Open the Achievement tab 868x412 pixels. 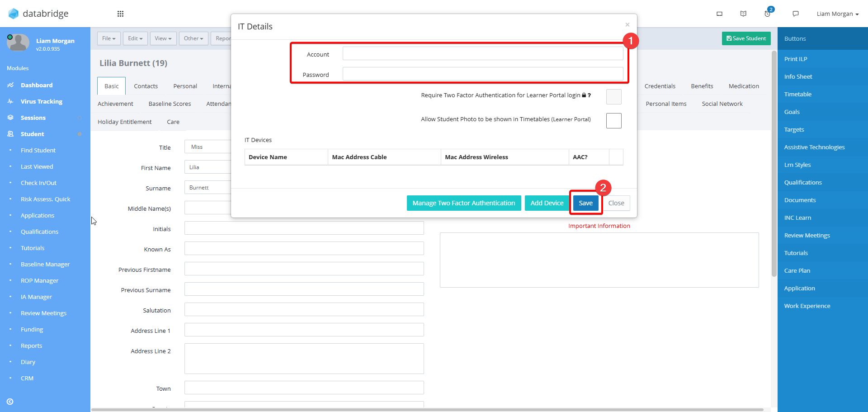pos(115,104)
